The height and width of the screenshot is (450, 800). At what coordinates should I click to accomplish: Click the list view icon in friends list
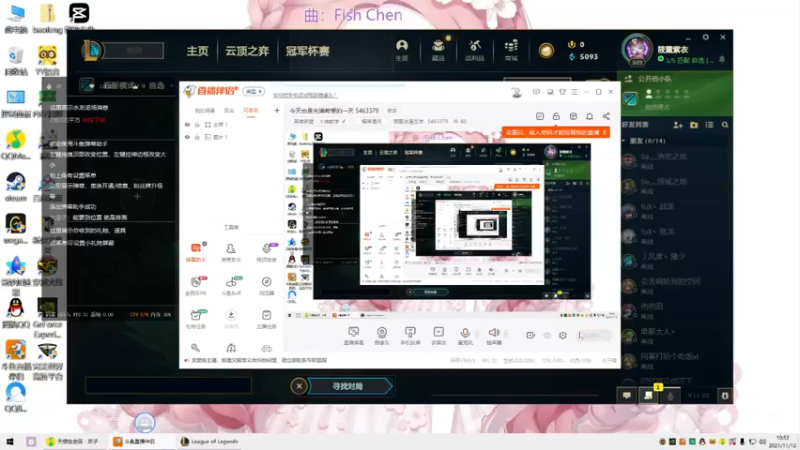pyautogui.click(x=709, y=124)
